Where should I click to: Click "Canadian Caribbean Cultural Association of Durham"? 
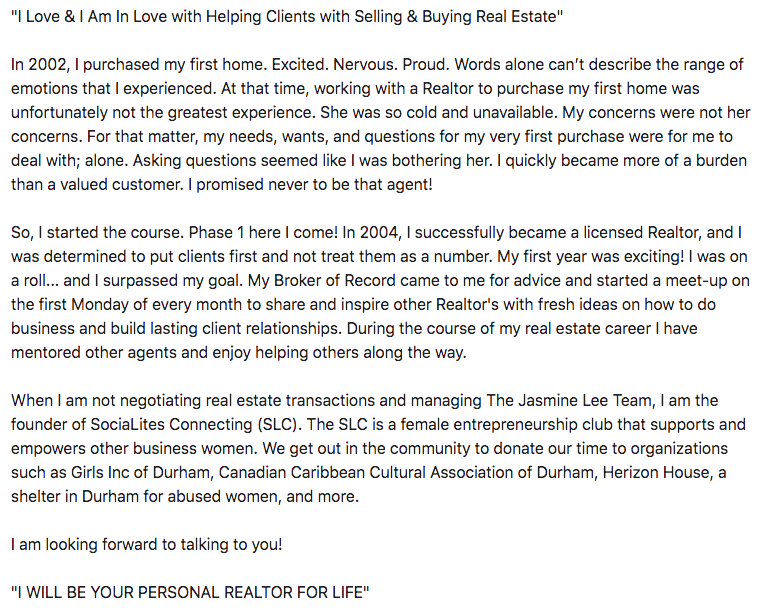coord(406,472)
